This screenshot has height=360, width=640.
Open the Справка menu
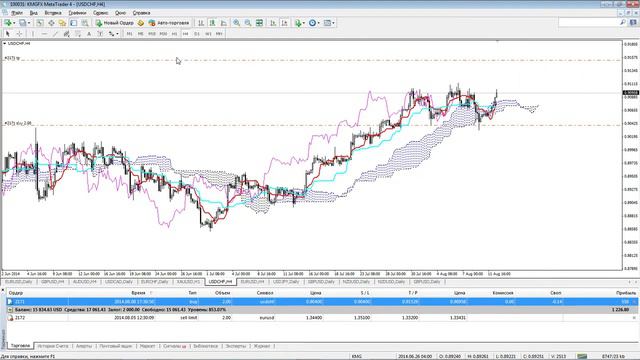[x=141, y=13]
